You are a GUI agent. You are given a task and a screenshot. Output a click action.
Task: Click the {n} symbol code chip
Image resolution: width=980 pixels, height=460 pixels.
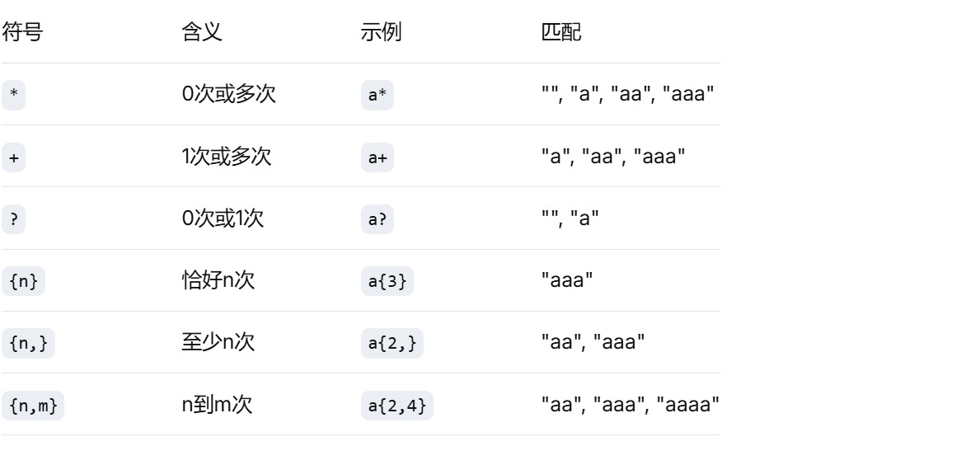click(23, 281)
